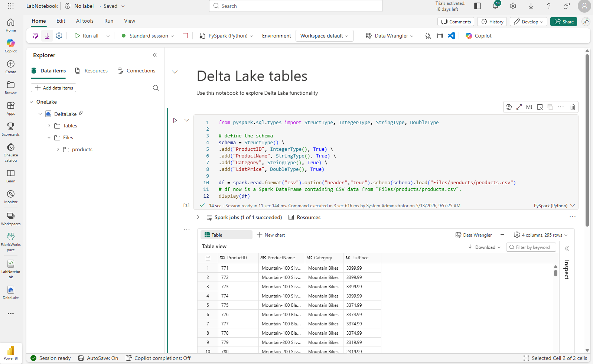Open the Develop dropdown button
The image size is (593, 364).
528,22
